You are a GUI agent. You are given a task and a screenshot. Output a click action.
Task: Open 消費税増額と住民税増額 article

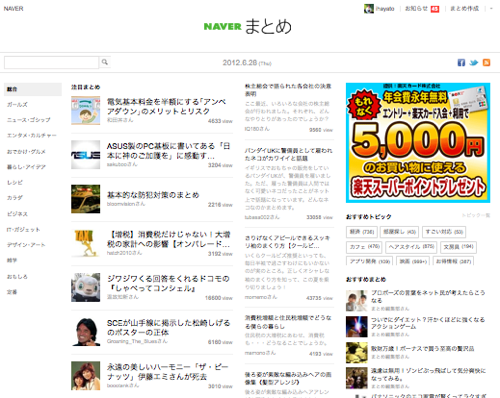[288, 322]
